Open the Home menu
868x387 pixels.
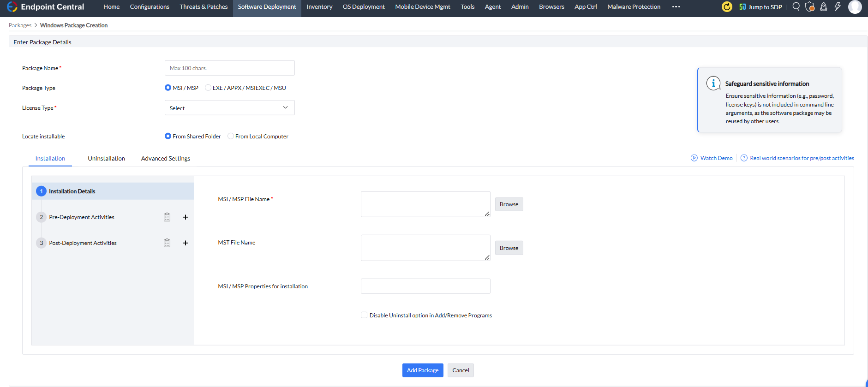(x=112, y=7)
